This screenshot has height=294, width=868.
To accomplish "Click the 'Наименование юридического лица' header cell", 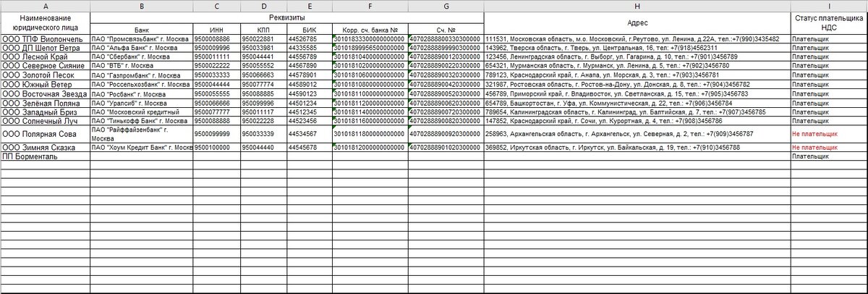I will point(45,22).
